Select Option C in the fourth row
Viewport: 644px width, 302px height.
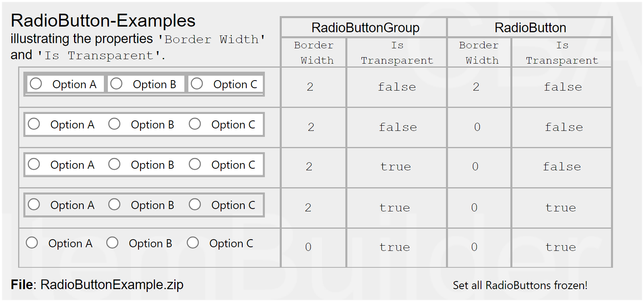tap(195, 205)
